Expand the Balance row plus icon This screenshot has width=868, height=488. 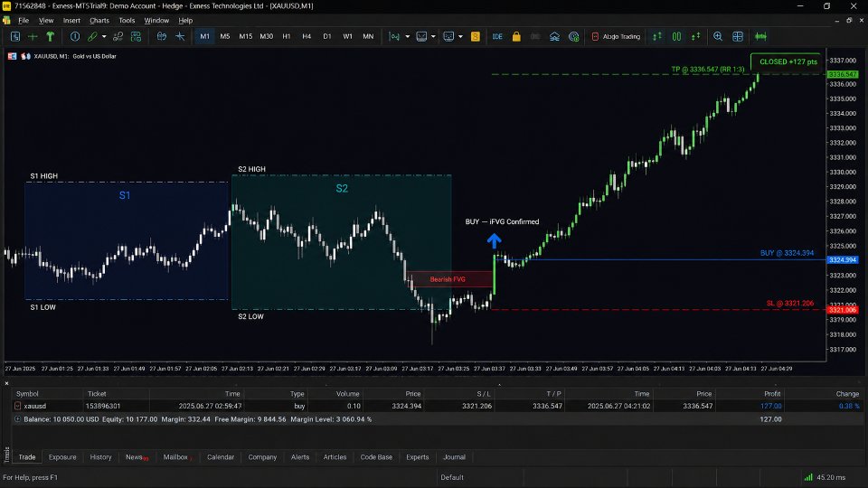(x=18, y=419)
